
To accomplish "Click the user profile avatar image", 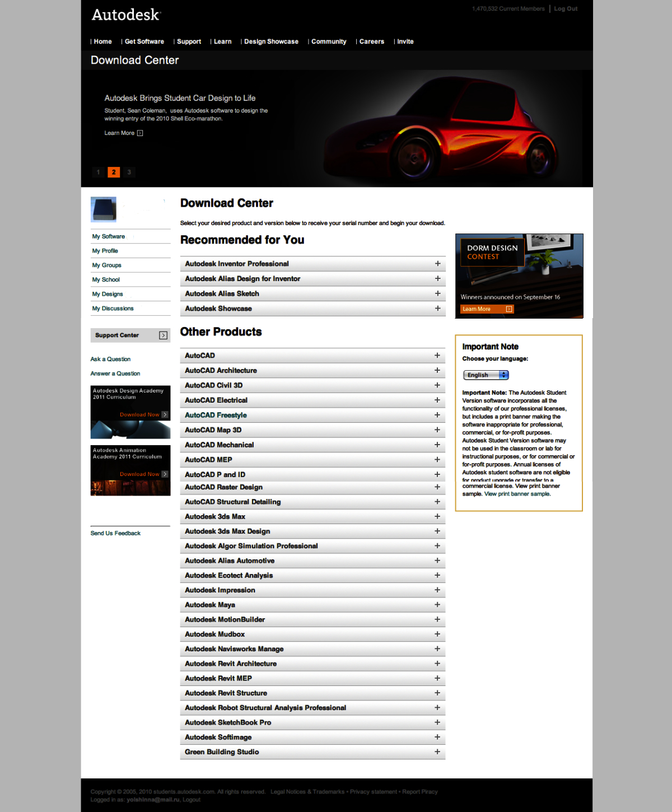I will coord(104,209).
